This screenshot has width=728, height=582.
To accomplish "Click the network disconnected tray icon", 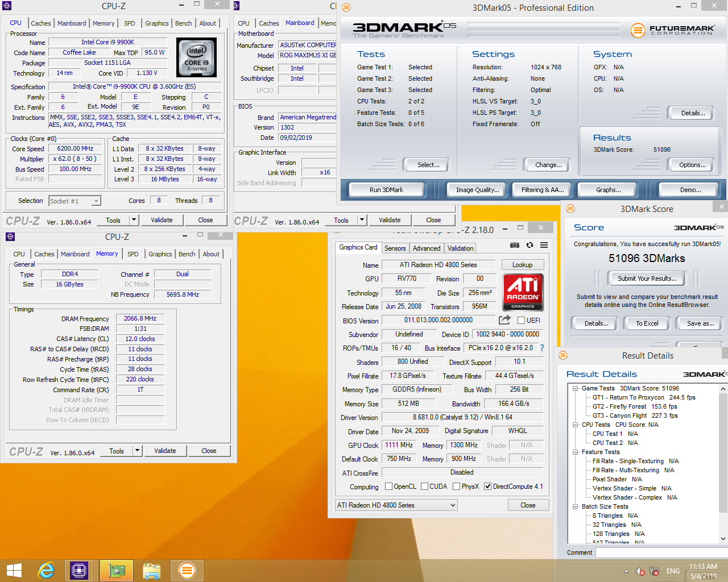I will (654, 571).
